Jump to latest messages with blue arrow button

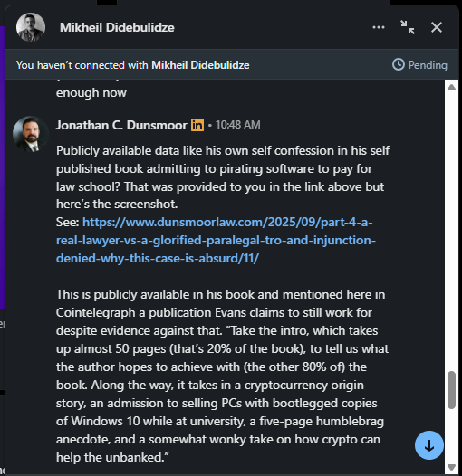pyautogui.click(x=428, y=445)
